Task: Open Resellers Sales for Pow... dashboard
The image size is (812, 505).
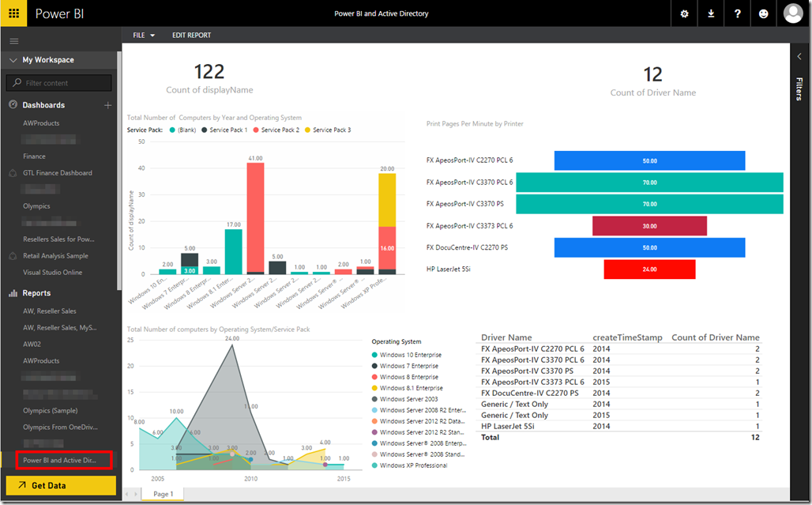Action: pos(58,239)
